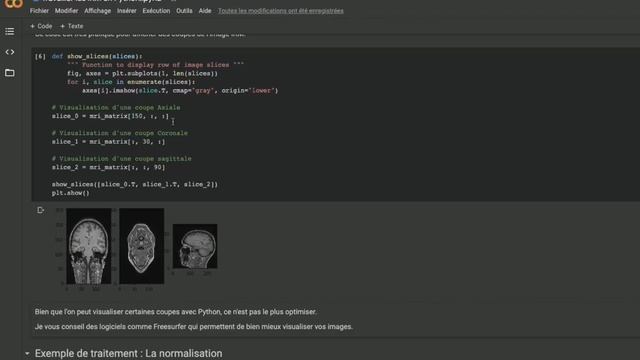Viewport: 640px width, 360px height.
Task: Click the text mentioning Freesurfer
Action: pyautogui.click(x=194, y=327)
